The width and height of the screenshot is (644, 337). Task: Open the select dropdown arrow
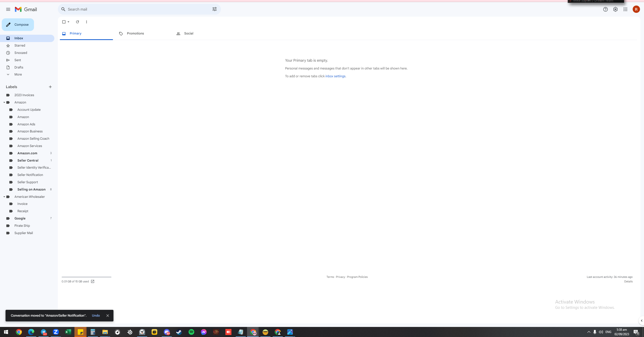pyautogui.click(x=68, y=22)
